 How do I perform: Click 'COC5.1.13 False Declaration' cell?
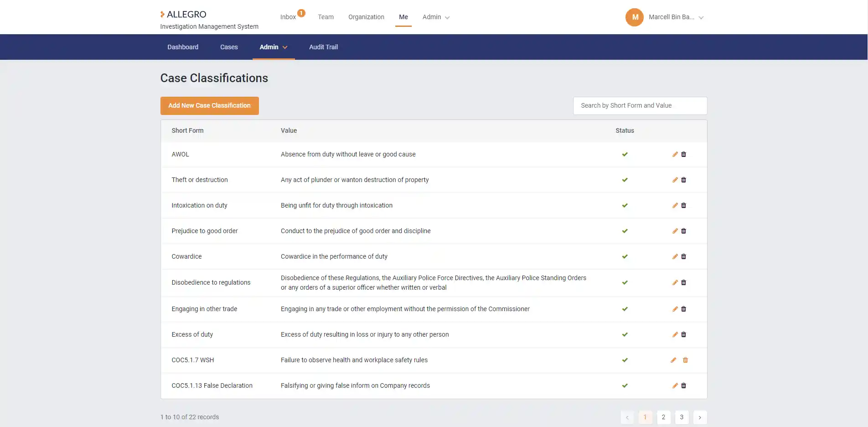(x=212, y=385)
